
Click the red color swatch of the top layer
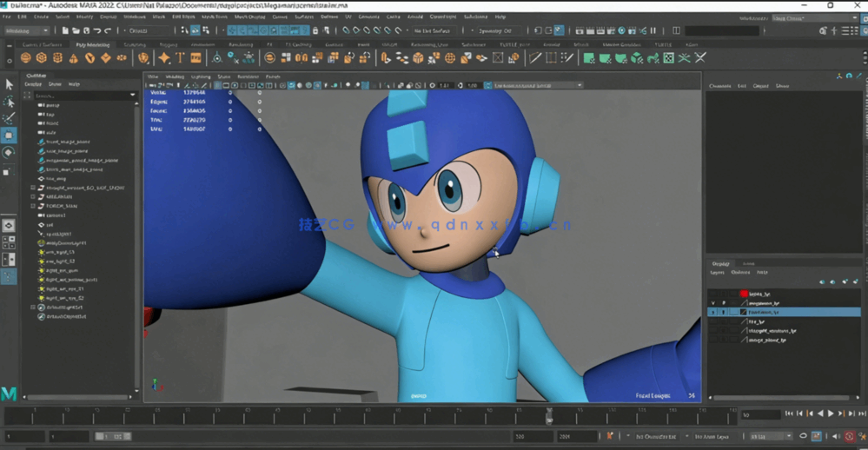click(743, 294)
